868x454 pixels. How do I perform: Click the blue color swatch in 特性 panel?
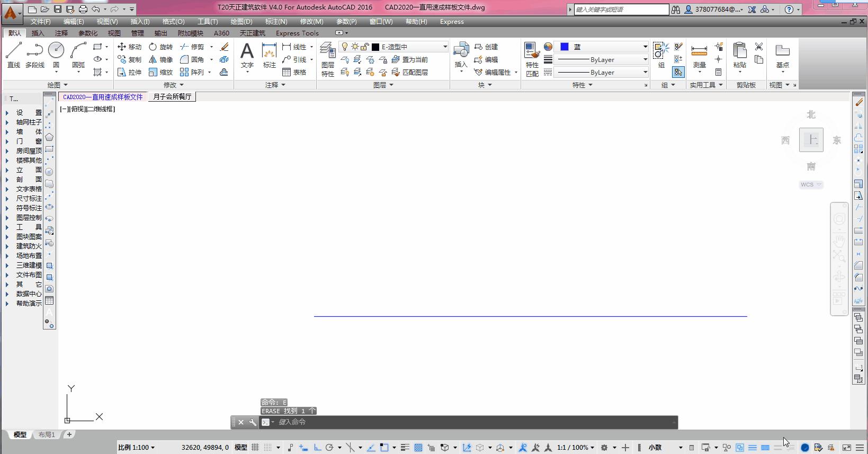tap(565, 47)
